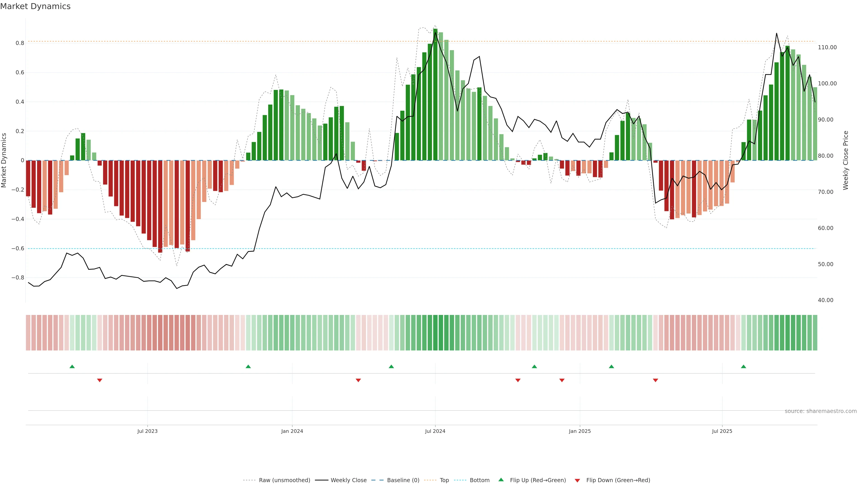Click the Flip Up marker just after Jul 2025
The width and height of the screenshot is (868, 488).
[743, 366]
